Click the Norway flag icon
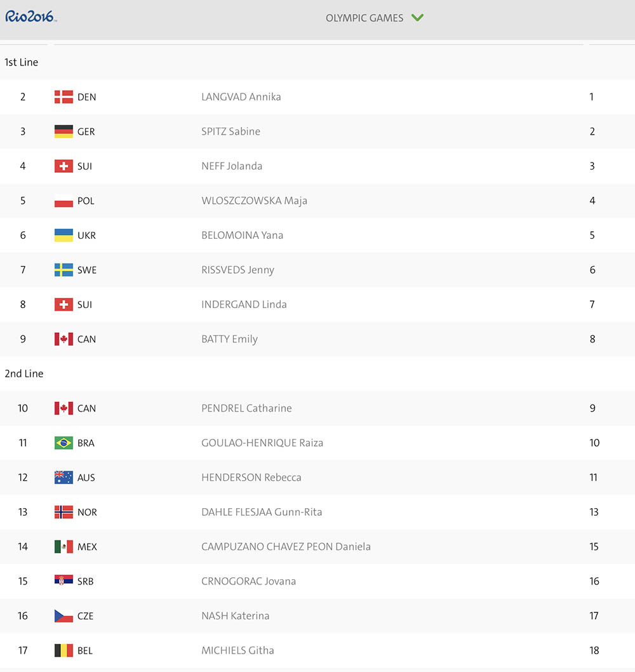This screenshot has width=635, height=672. point(63,512)
